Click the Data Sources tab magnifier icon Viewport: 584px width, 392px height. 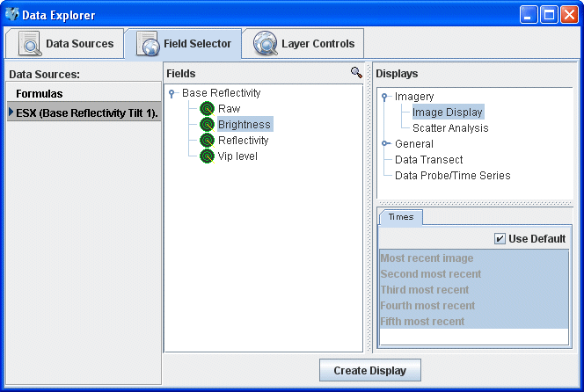click(30, 44)
